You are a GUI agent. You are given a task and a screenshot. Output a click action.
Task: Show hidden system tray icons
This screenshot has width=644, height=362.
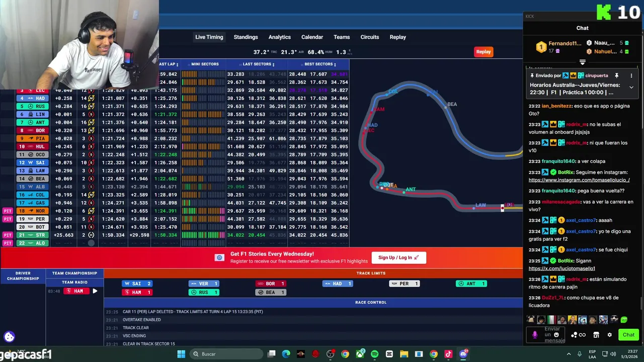[569, 354]
